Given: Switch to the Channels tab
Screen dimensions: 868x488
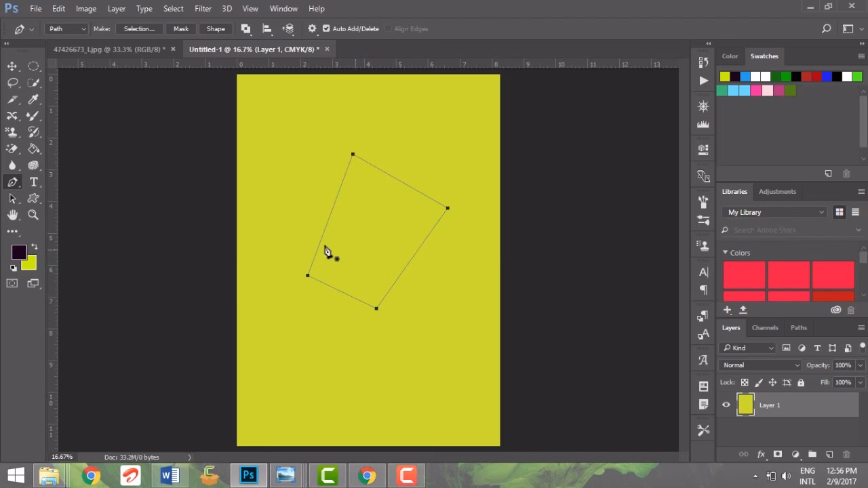Looking at the screenshot, I should [765, 327].
